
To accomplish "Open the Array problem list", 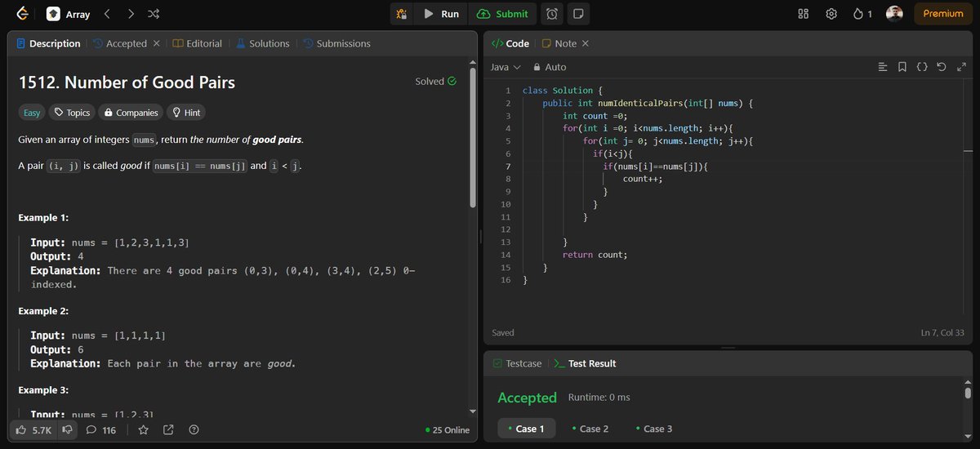I will tap(68, 14).
